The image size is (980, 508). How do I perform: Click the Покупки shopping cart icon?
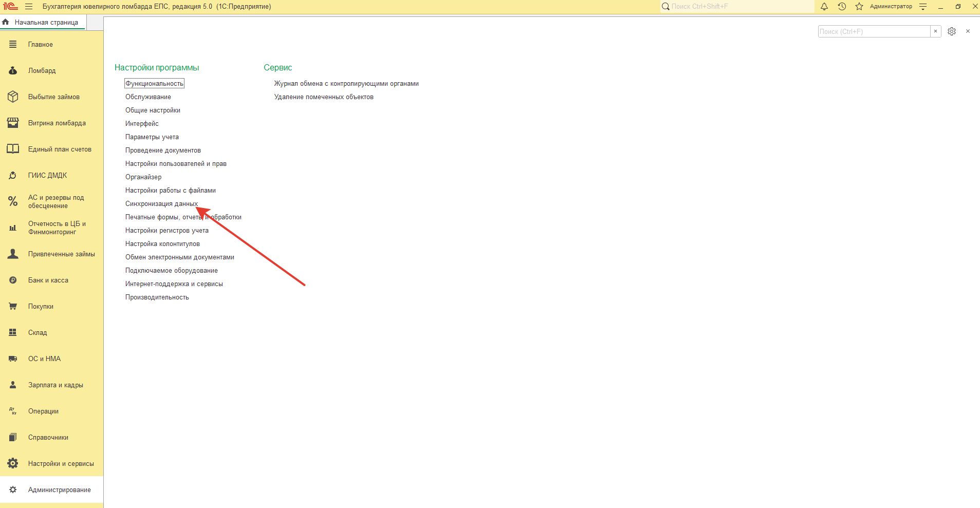click(x=13, y=307)
